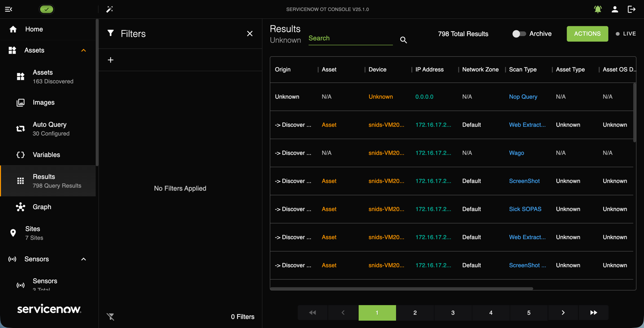Open the Wago scan link

click(x=517, y=153)
